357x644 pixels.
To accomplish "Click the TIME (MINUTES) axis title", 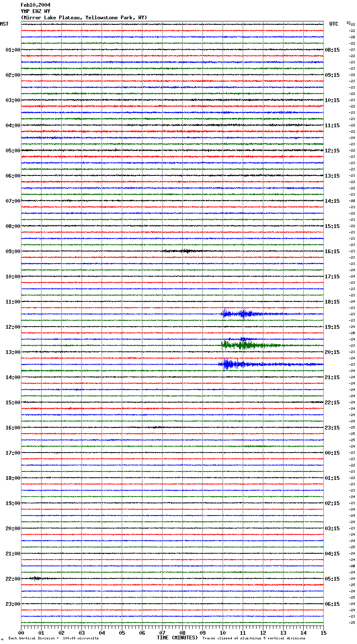I will click(x=177, y=638).
